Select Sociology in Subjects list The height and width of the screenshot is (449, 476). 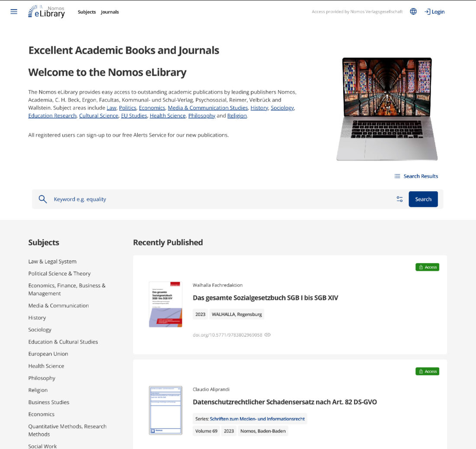point(40,330)
